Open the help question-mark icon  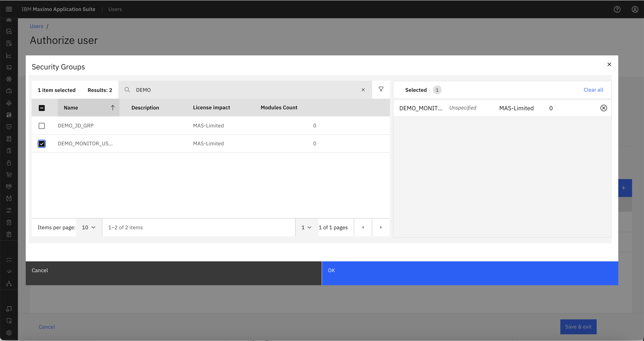tap(617, 9)
